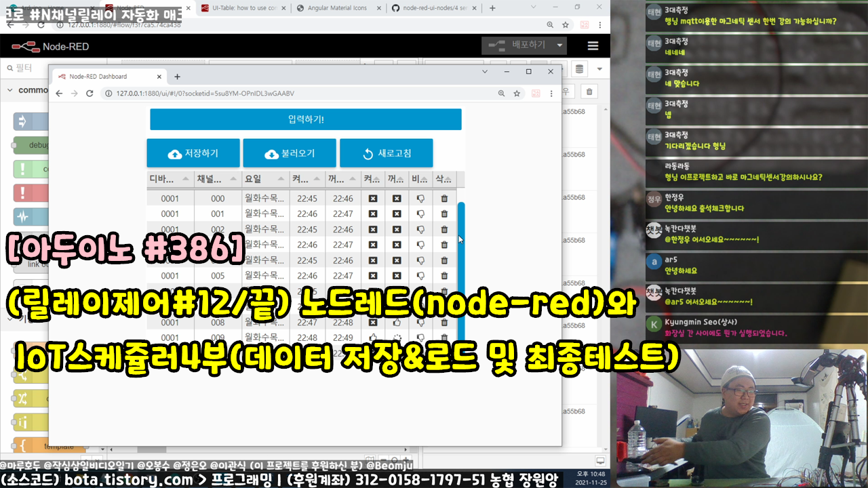
Task: Open context data database icon in Node-RED sidebar
Action: (x=578, y=68)
